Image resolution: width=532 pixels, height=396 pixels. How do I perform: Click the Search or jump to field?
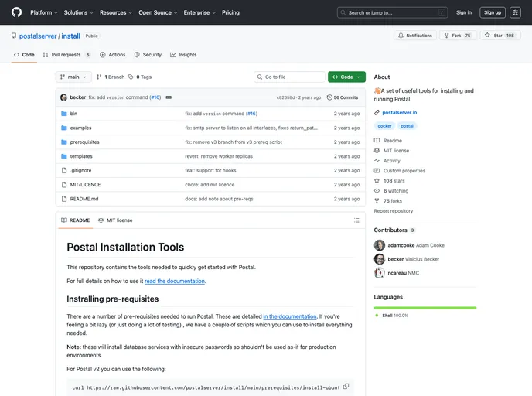pos(392,12)
